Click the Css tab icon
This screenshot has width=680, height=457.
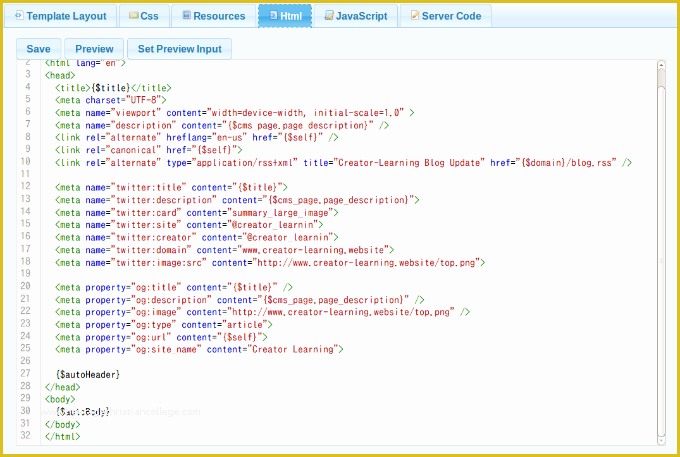click(x=133, y=17)
